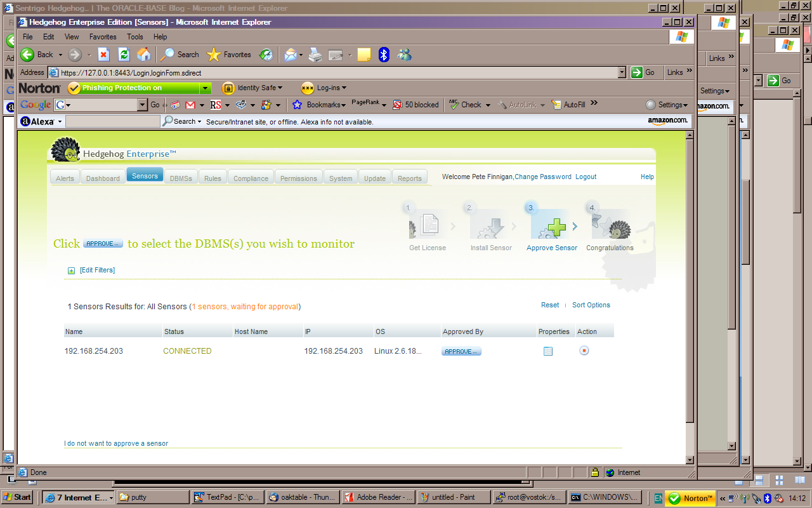Open the Favorites star panel

pyautogui.click(x=229, y=55)
